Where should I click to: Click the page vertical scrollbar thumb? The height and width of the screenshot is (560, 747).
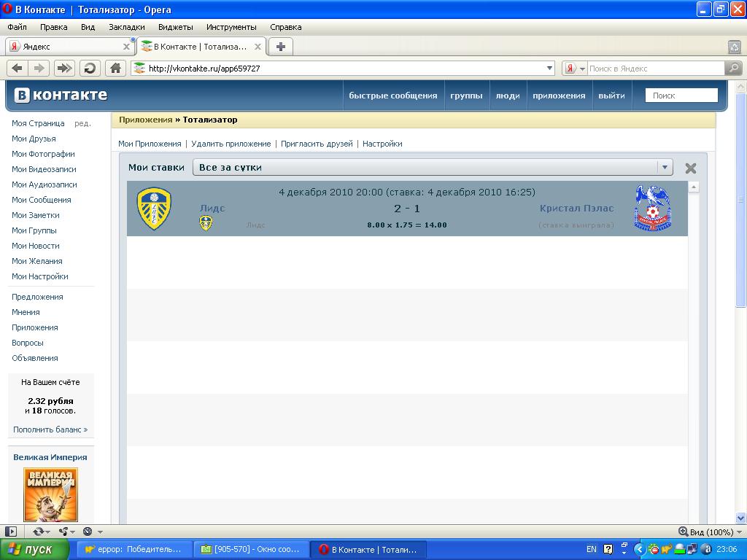point(740,200)
